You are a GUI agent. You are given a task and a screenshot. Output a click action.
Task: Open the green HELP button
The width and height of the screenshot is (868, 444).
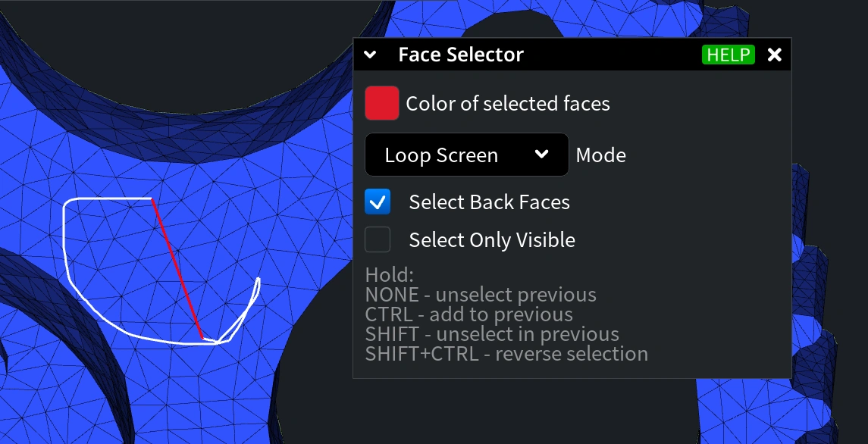point(728,55)
